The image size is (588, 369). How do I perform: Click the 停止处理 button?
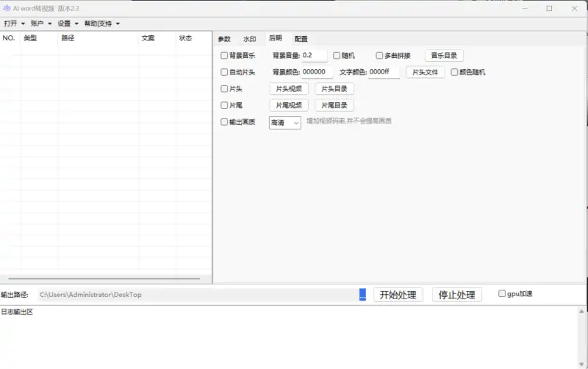[x=456, y=295]
